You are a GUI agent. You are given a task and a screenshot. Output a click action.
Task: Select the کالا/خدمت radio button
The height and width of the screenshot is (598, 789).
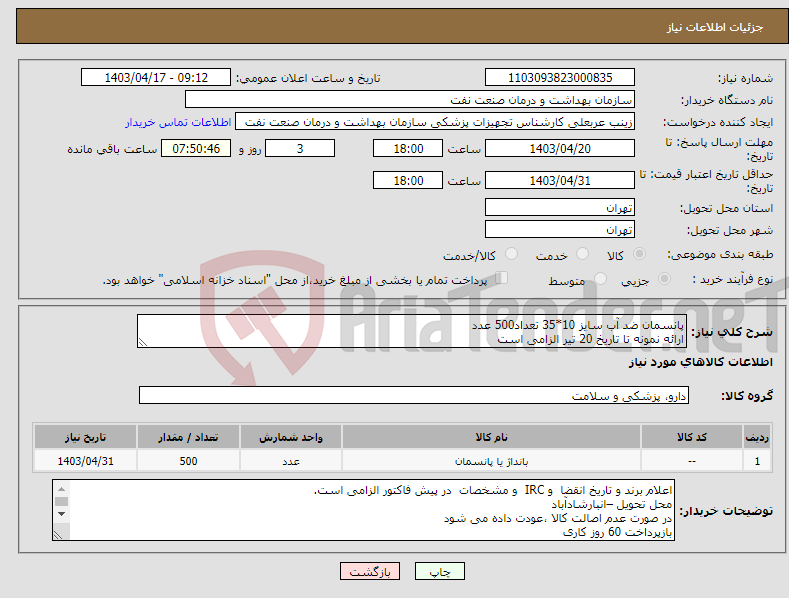click(x=511, y=254)
